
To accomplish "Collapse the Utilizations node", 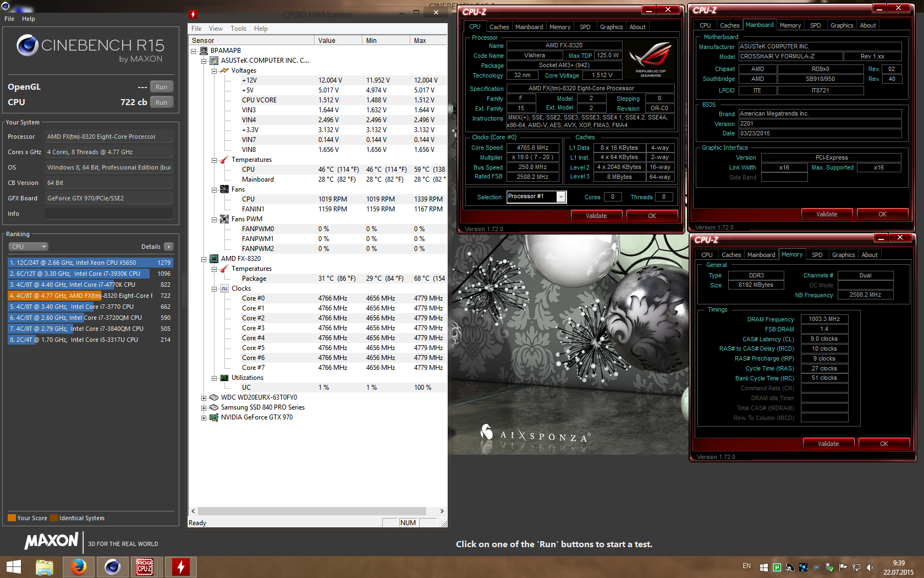I will coord(215,378).
